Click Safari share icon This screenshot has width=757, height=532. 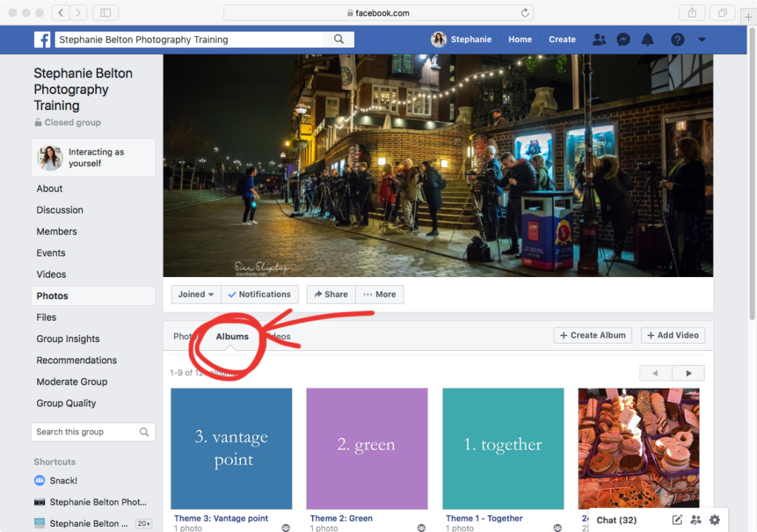(x=692, y=13)
